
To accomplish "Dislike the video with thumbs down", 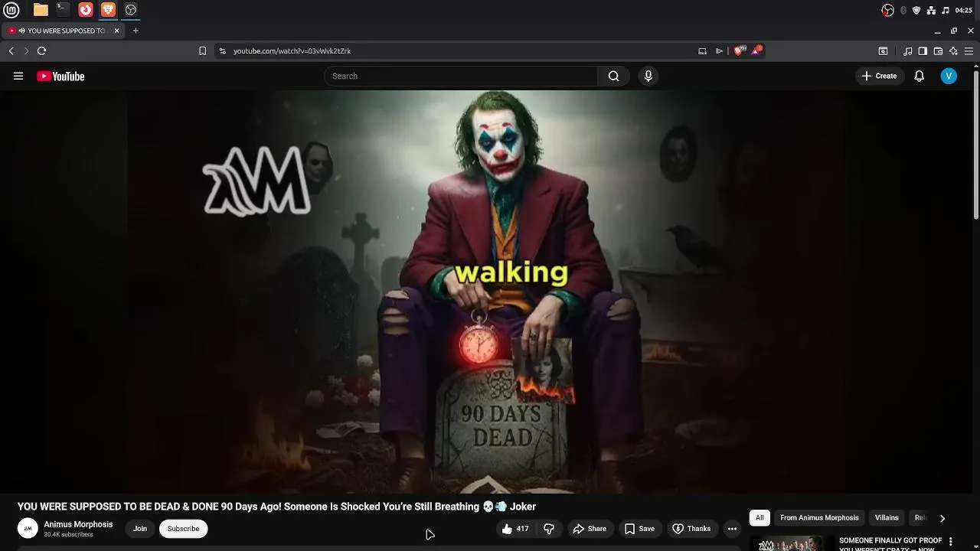I will (x=549, y=529).
